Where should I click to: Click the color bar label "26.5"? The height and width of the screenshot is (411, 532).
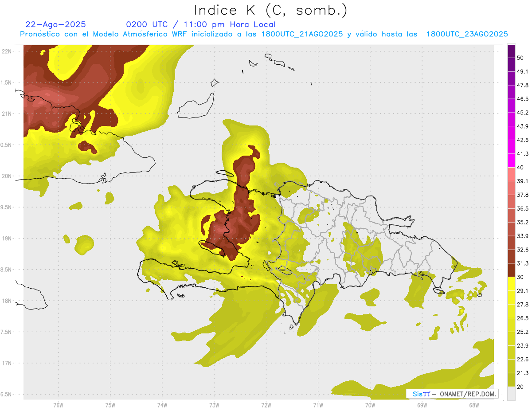pos(523,318)
